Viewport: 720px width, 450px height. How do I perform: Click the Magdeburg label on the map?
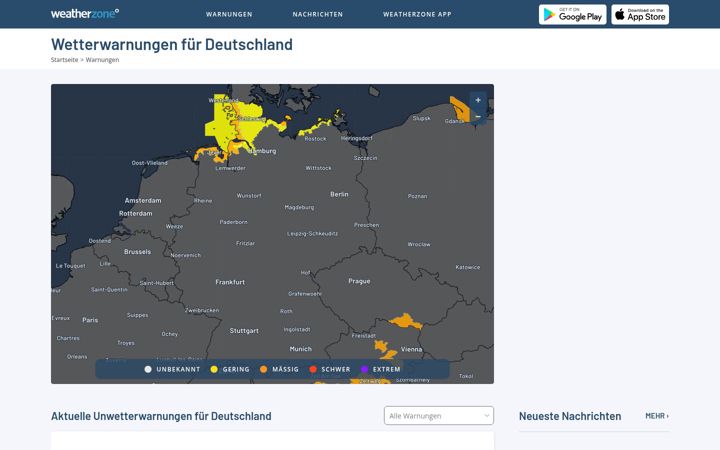point(299,207)
